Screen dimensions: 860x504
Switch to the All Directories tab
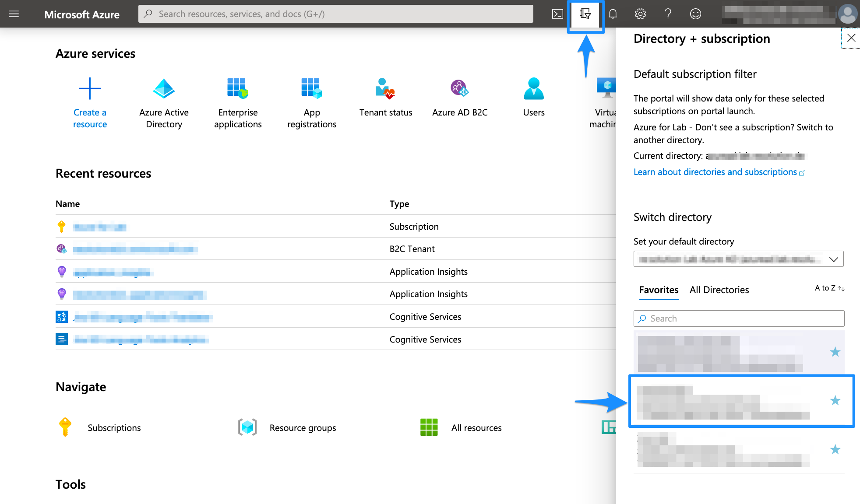coord(719,290)
